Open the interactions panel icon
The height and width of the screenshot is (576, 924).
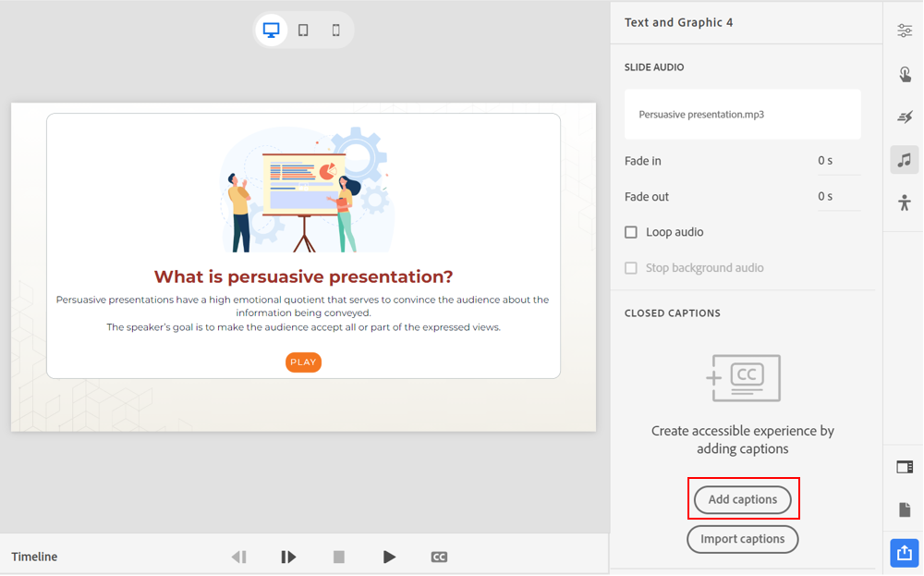point(905,74)
